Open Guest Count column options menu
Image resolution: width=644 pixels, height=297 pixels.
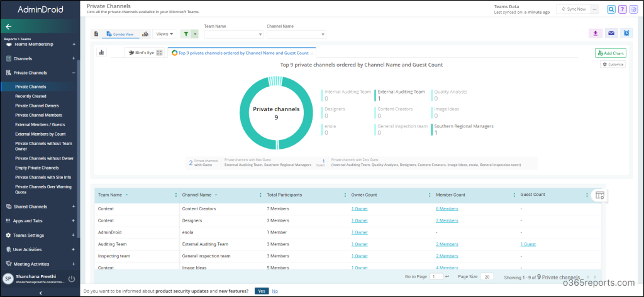coord(587,195)
